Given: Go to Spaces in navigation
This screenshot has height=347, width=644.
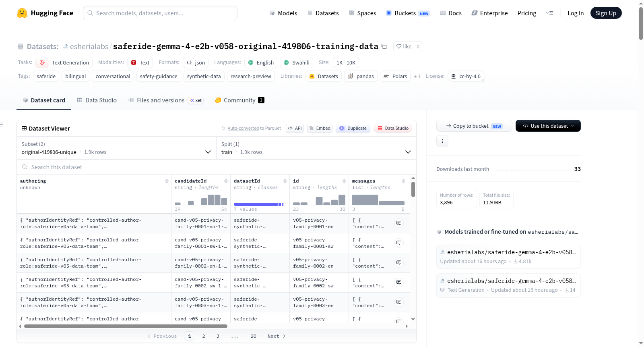Looking at the screenshot, I should point(362,13).
